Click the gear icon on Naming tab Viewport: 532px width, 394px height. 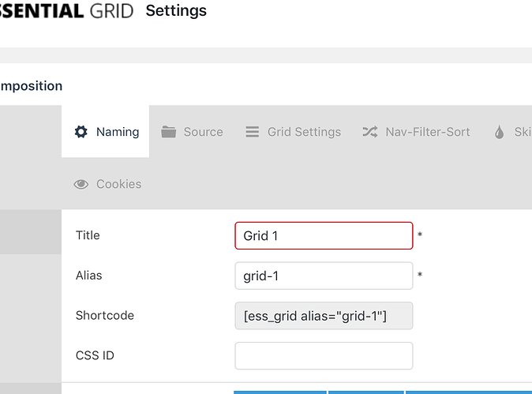[x=81, y=132]
